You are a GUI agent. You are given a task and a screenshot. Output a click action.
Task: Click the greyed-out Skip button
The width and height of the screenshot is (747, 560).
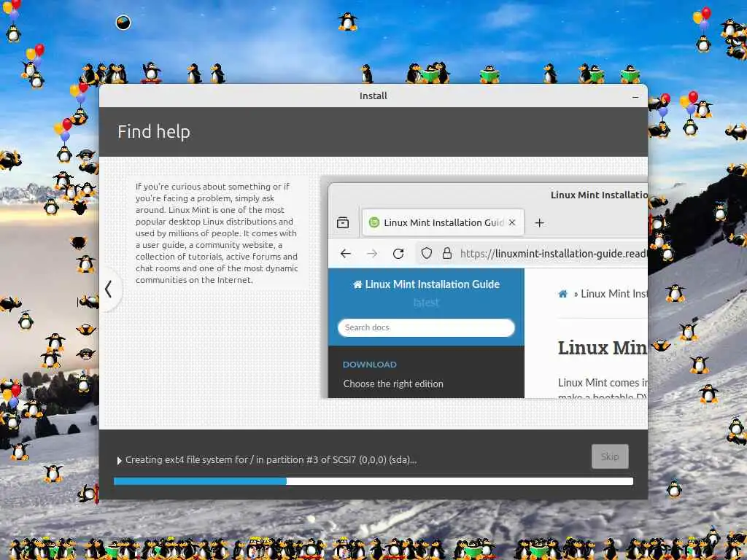tap(610, 456)
